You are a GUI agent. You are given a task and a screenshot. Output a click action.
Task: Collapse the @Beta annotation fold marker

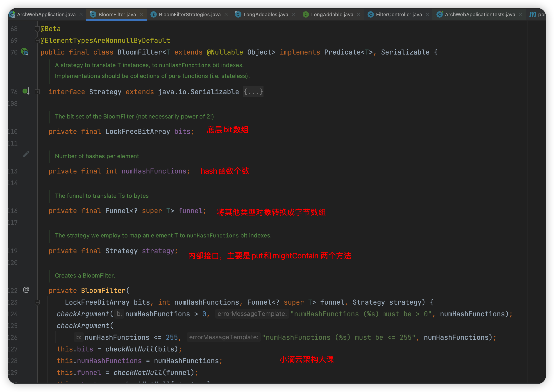coord(37,29)
